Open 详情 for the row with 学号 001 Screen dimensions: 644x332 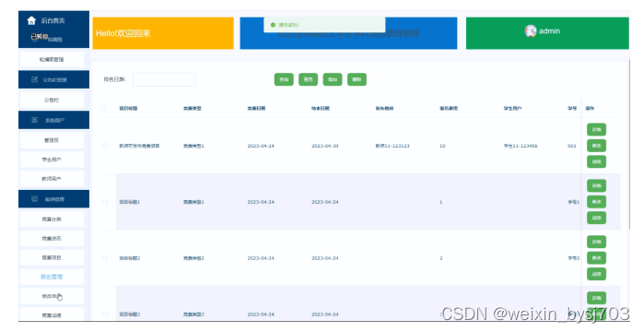click(596, 129)
